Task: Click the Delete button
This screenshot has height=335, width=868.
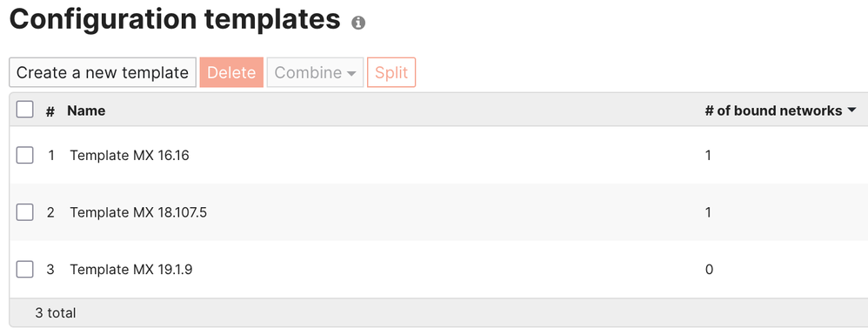Action: click(231, 72)
